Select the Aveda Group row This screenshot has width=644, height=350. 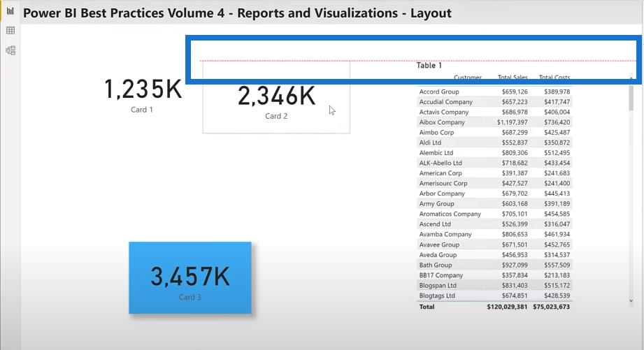(494, 255)
